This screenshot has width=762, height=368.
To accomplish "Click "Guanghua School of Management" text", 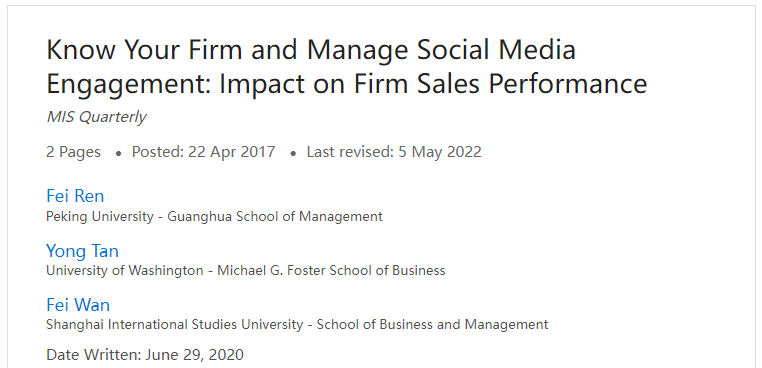I will coord(275,216).
